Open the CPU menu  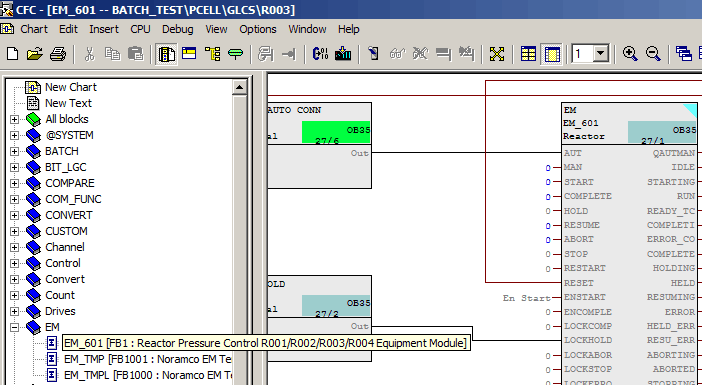click(140, 29)
